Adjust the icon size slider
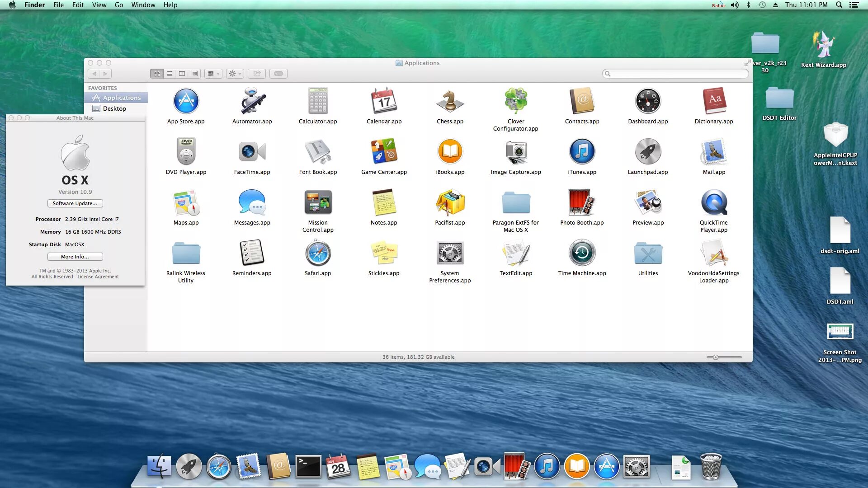The width and height of the screenshot is (868, 488). (716, 357)
